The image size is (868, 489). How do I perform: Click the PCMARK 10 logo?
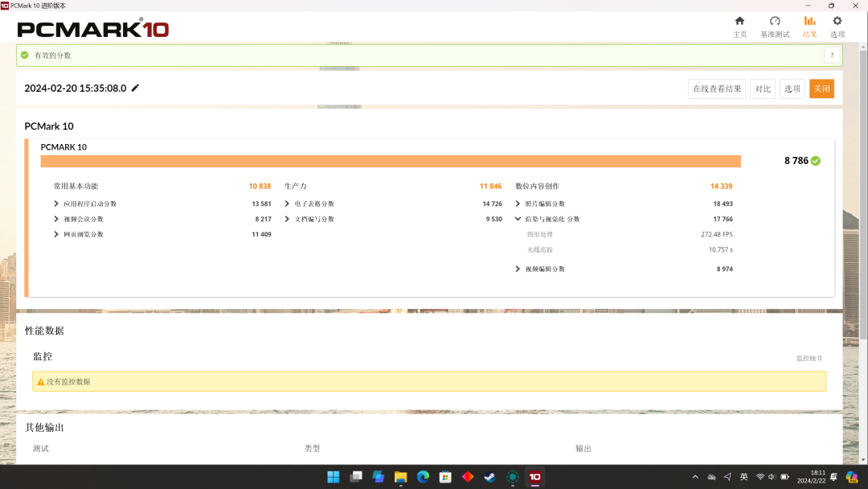point(93,27)
